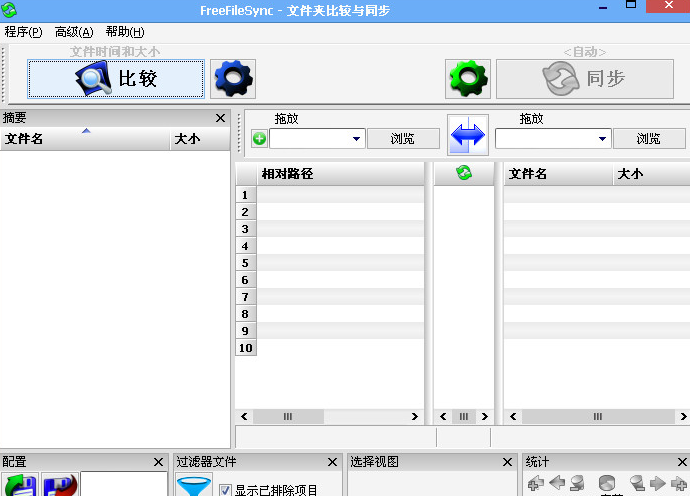The height and width of the screenshot is (496, 690).
Task: Click the right 浏览 browse button
Action: click(x=650, y=139)
